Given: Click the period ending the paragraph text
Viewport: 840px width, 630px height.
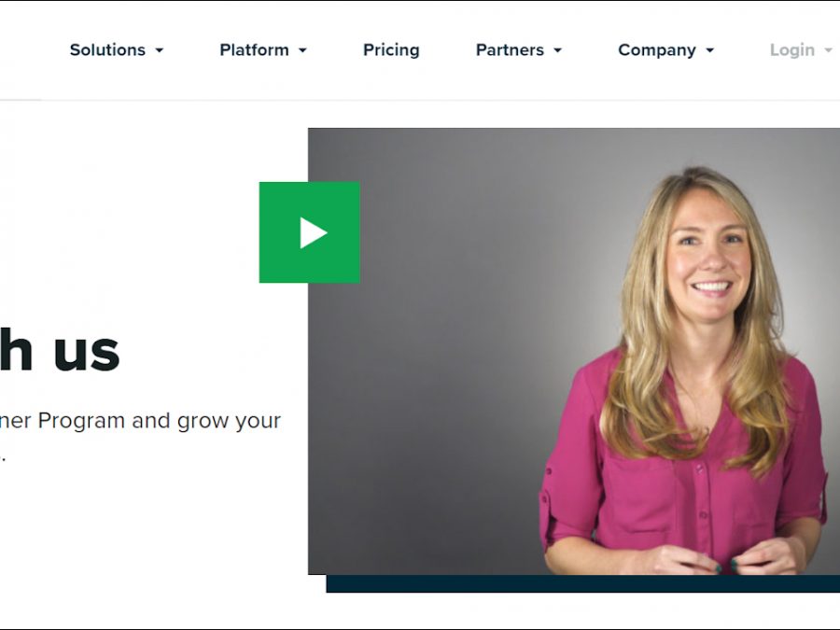Looking at the screenshot, I should point(3,459).
